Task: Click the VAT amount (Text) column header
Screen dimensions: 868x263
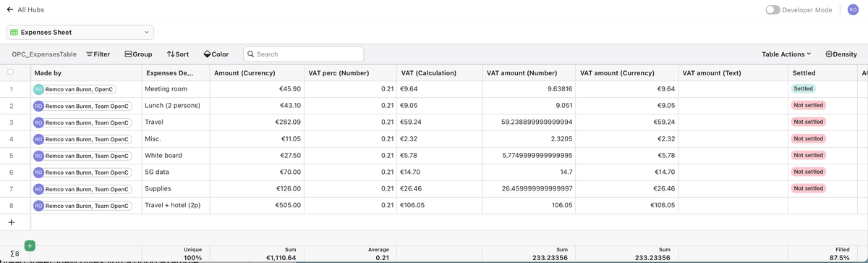Action: tap(733, 72)
